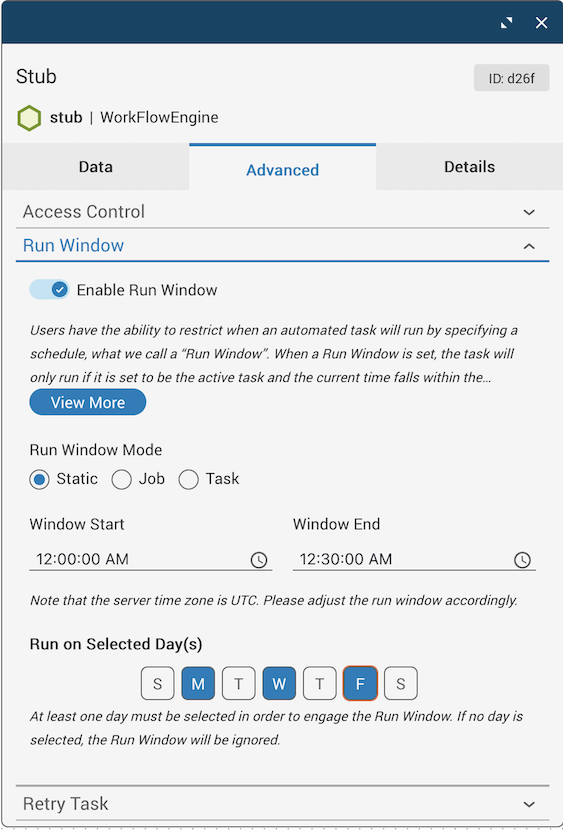Click the Window Start time field
563x833 pixels.
150,559
